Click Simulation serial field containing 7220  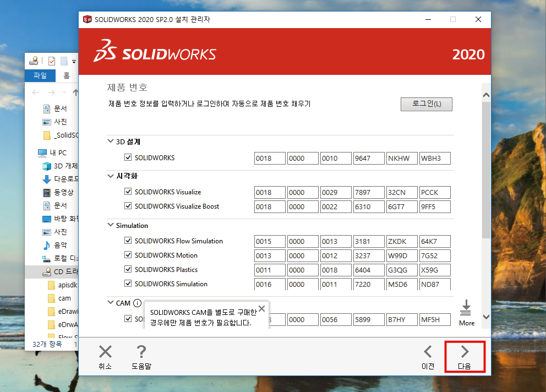point(369,284)
